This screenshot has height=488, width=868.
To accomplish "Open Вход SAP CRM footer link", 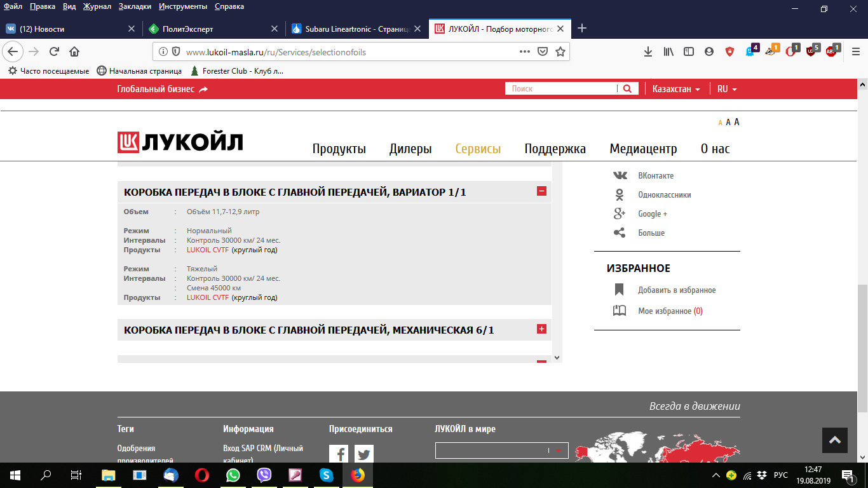I will point(263,454).
